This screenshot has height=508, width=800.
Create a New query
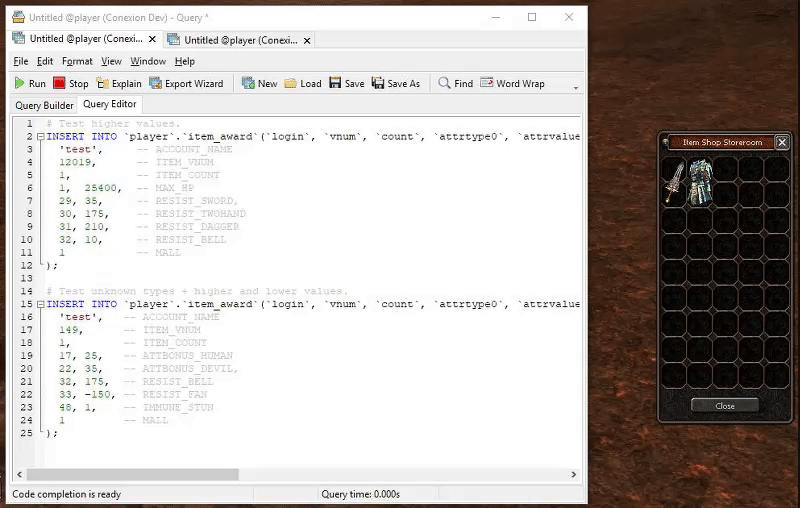click(259, 83)
